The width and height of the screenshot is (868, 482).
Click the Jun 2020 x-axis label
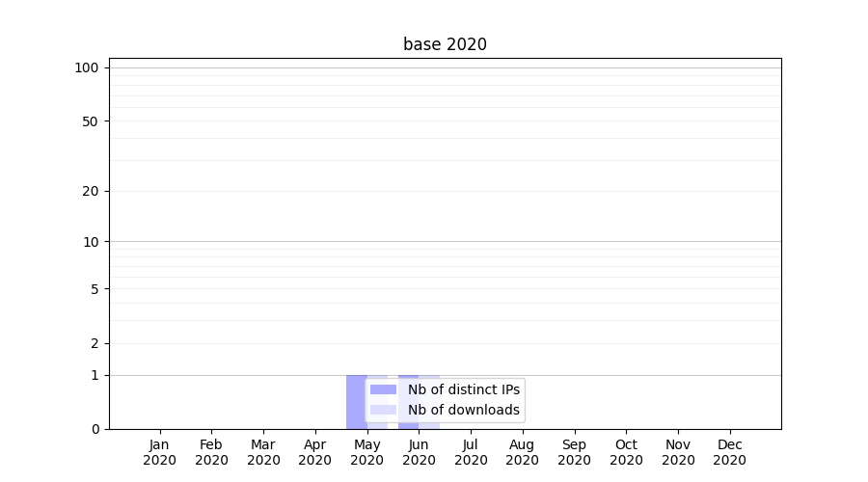coord(419,452)
